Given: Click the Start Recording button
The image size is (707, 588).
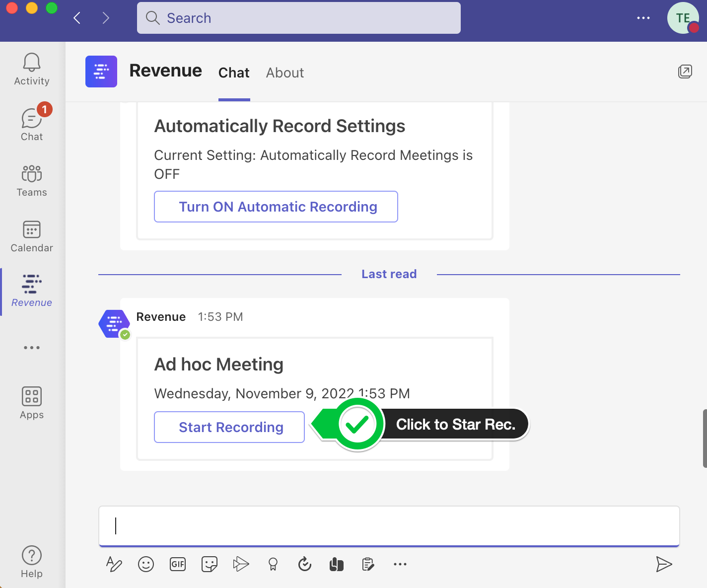Looking at the screenshot, I should tap(229, 427).
